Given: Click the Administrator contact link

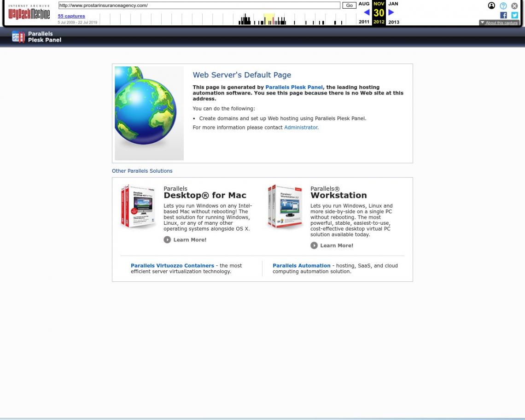Looking at the screenshot, I should (301, 127).
